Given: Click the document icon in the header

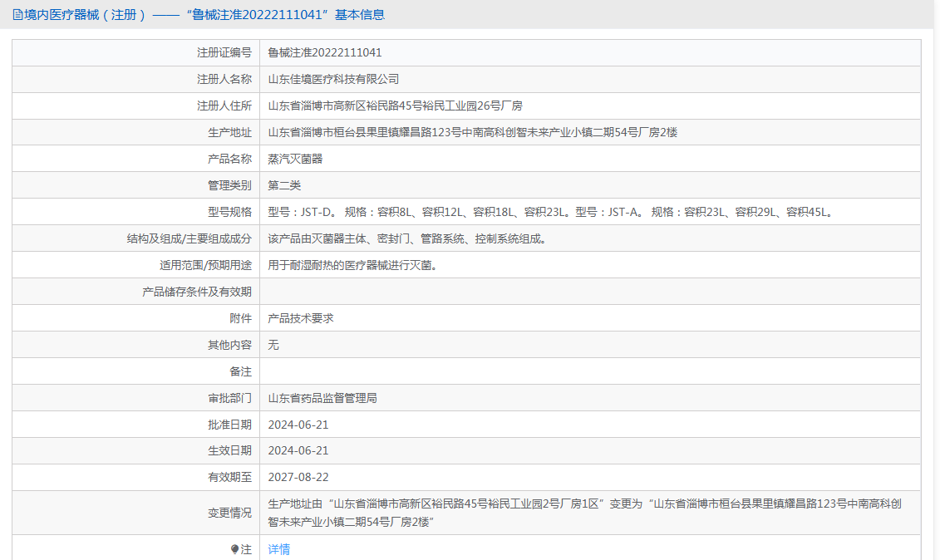Looking at the screenshot, I should (x=18, y=15).
